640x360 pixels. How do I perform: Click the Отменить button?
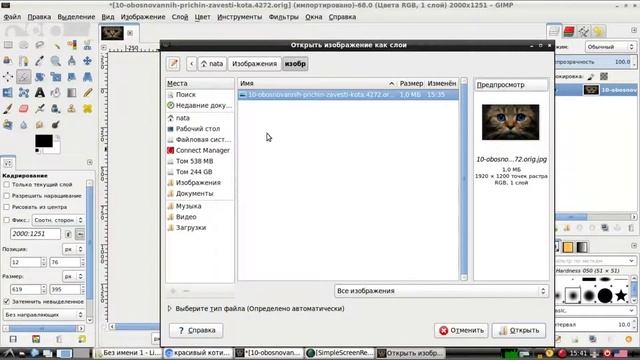pyautogui.click(x=461, y=330)
